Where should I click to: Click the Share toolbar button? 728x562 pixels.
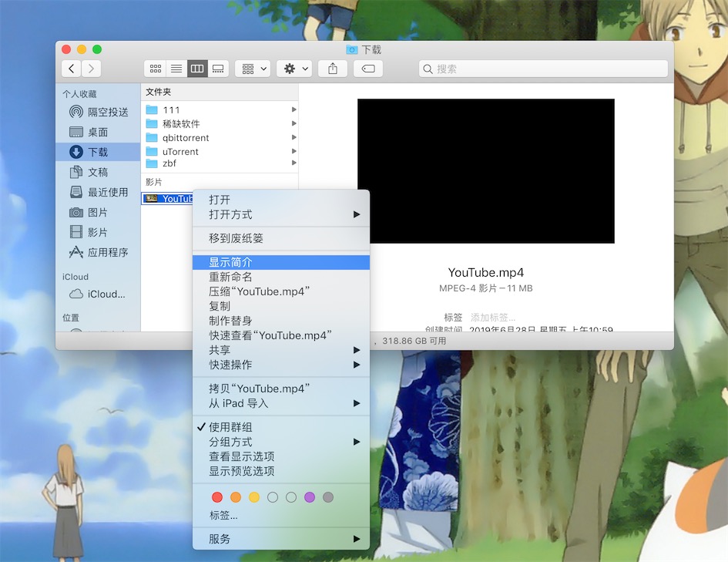(333, 69)
